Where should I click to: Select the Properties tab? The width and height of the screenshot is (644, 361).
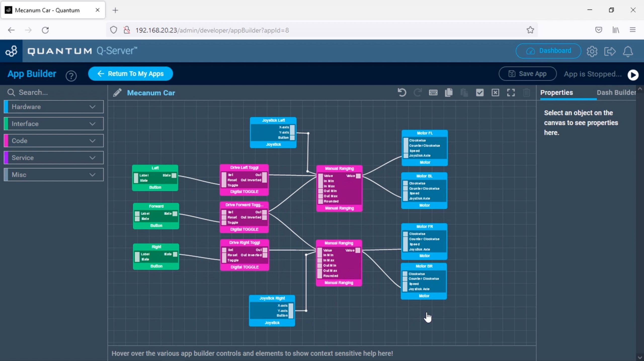[556, 93]
